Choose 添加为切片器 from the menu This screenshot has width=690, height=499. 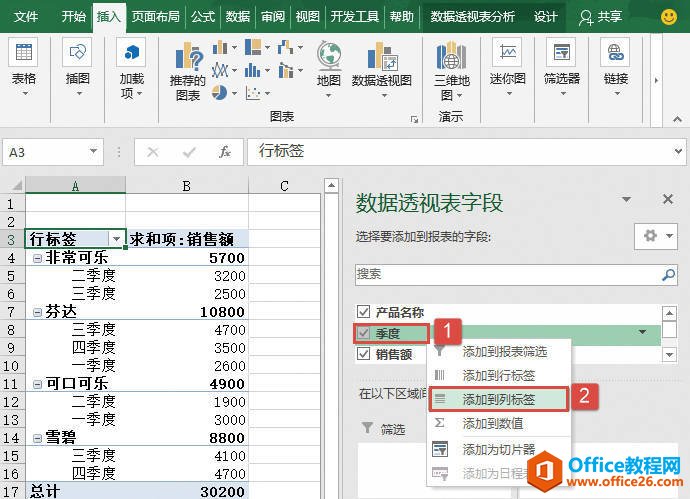click(499, 449)
